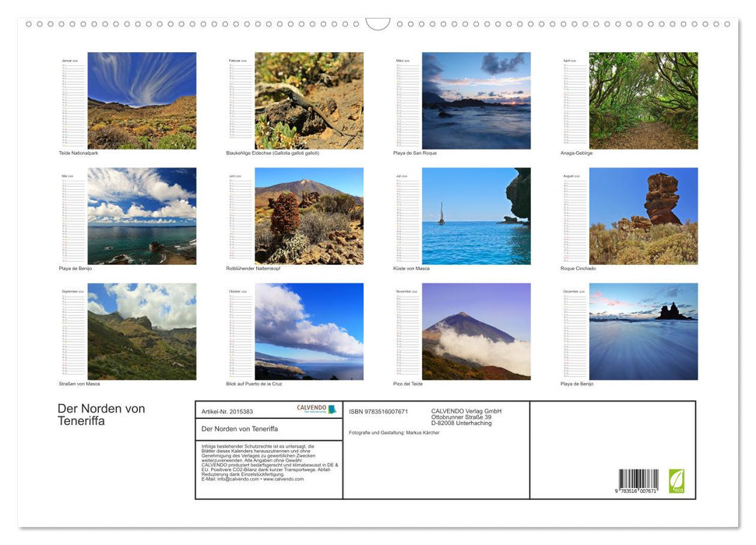Open the Roque Cinchado rock photo
The image size is (756, 545).
643,216
